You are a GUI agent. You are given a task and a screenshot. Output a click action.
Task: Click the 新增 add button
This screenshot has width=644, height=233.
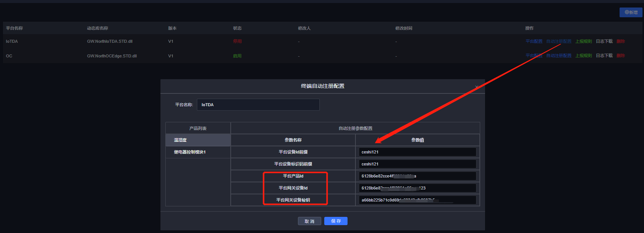click(631, 12)
